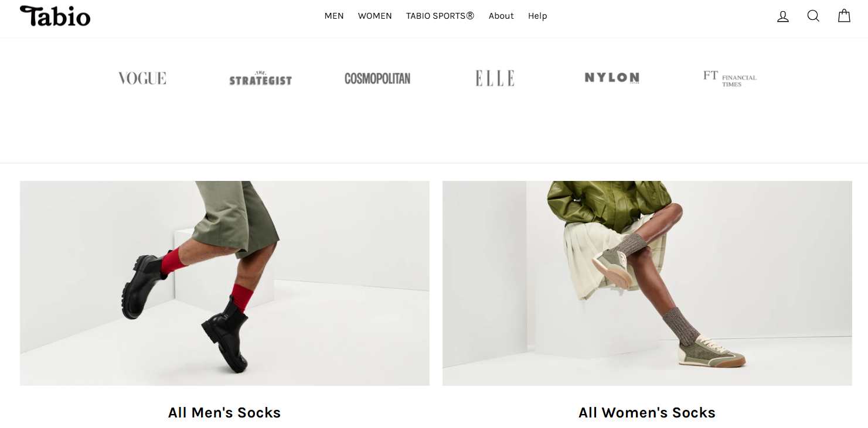Click the red socks men's image

coord(224,283)
